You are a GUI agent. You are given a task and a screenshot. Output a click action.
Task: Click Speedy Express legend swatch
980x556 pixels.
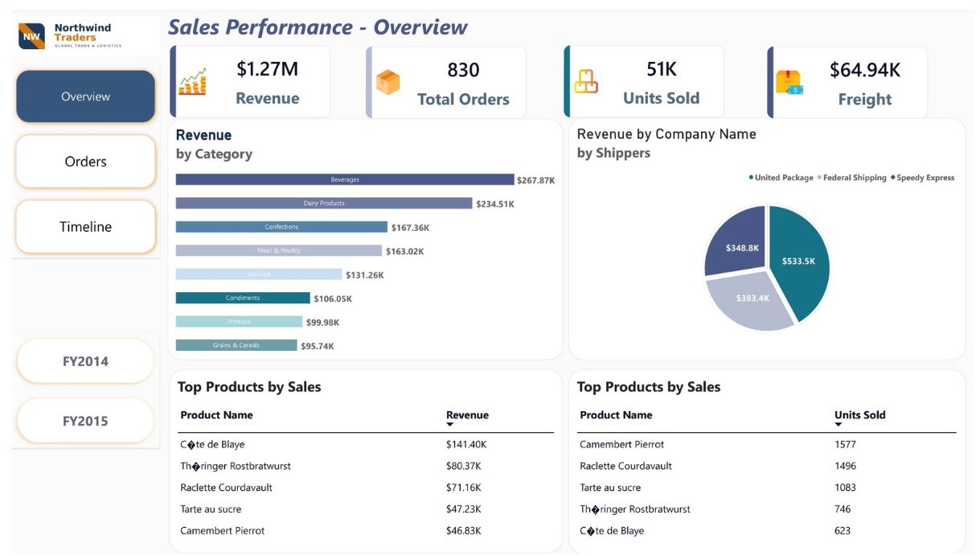(892, 178)
